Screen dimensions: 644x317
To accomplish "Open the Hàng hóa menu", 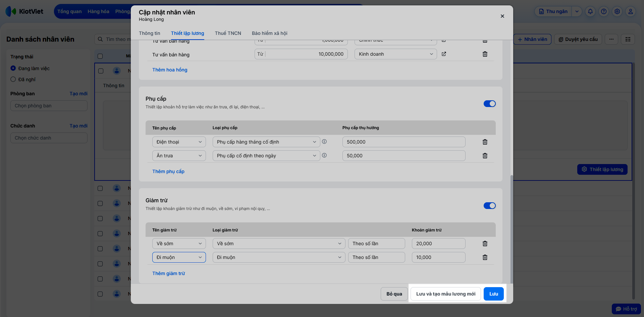I will [98, 11].
